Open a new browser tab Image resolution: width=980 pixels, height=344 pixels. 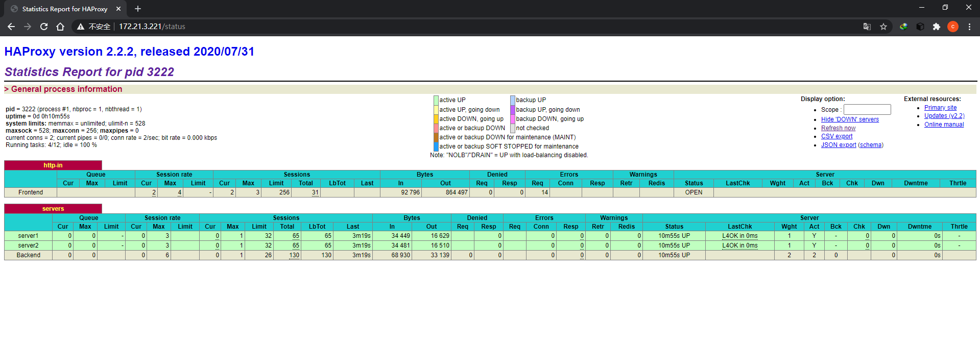pos(138,9)
